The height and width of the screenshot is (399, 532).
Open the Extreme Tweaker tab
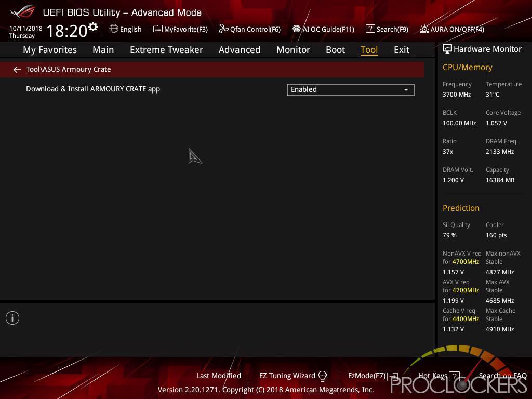166,50
